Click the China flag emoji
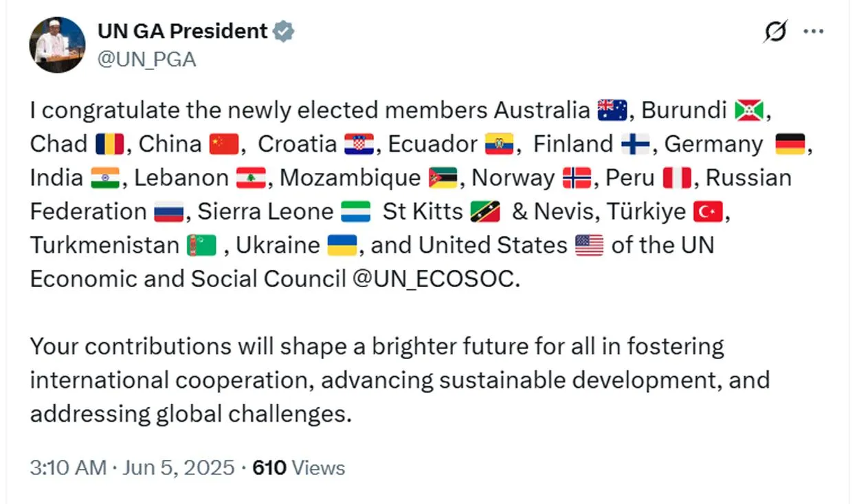 (223, 144)
